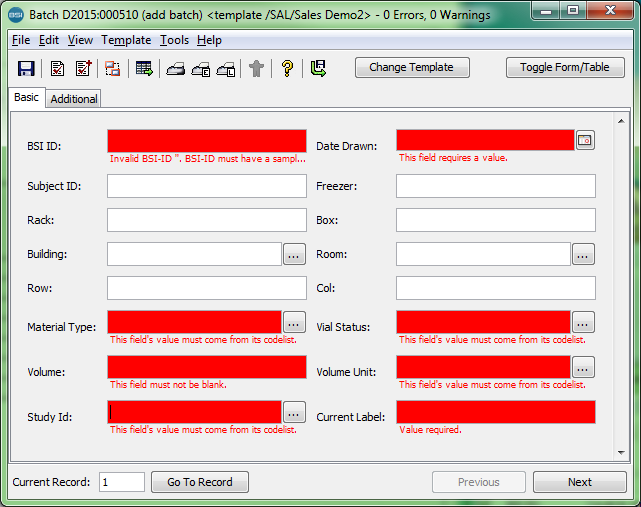Viewport: 641px width, 507px height.
Task: Click the scrollbar down arrow
Action: [621, 452]
